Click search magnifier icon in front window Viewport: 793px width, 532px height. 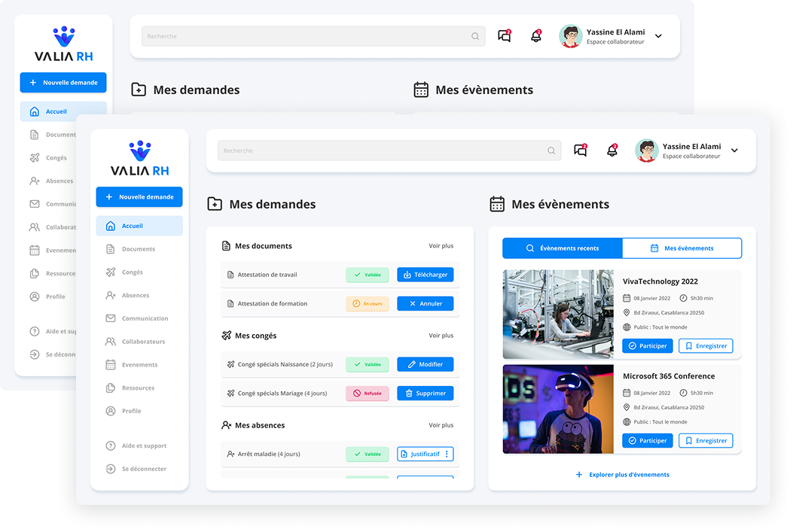[x=551, y=150]
